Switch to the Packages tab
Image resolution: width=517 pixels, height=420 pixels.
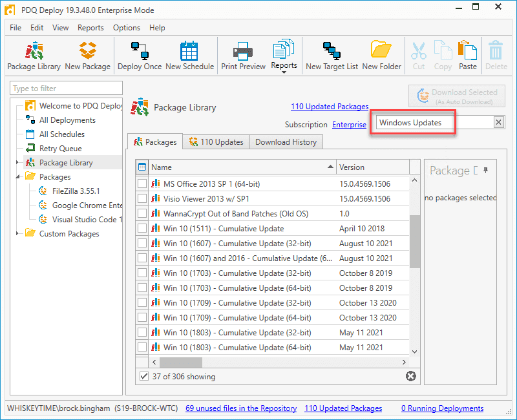155,142
